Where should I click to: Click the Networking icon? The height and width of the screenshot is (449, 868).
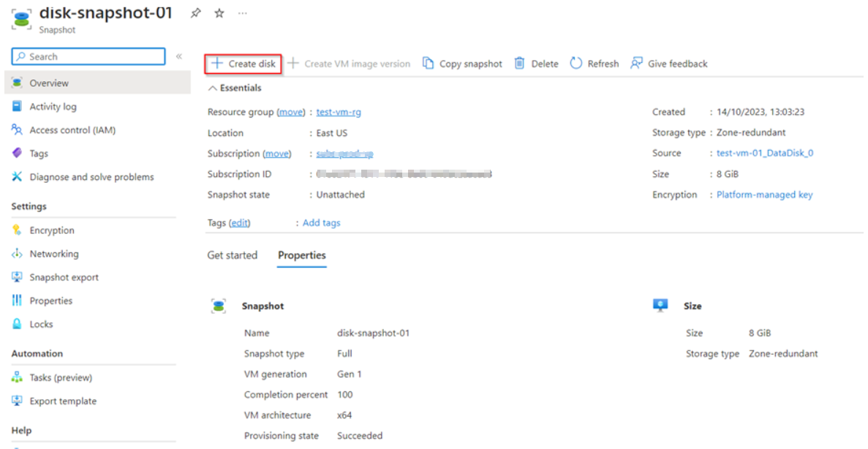click(17, 254)
